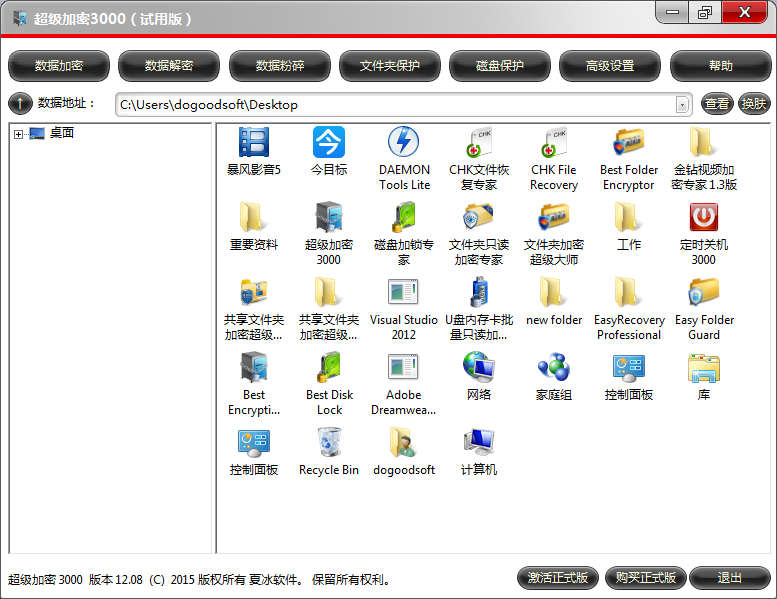
Task: Select the CHK文件恢复专家 icon
Action: point(479,143)
